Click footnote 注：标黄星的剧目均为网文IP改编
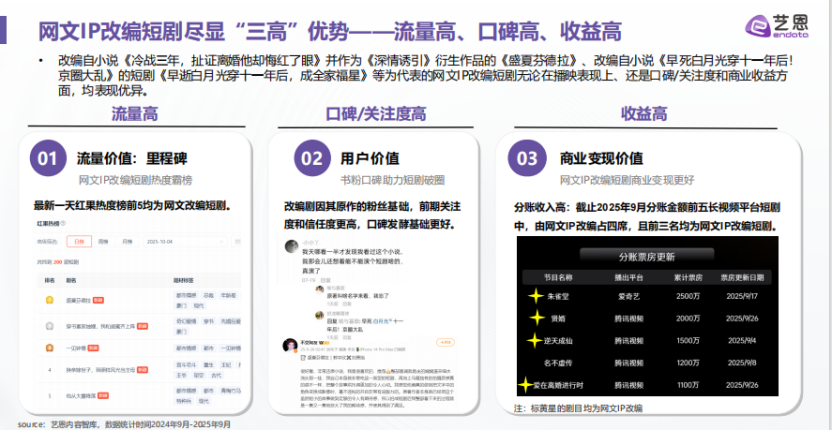Screen dimensions: 832x430 (578, 408)
